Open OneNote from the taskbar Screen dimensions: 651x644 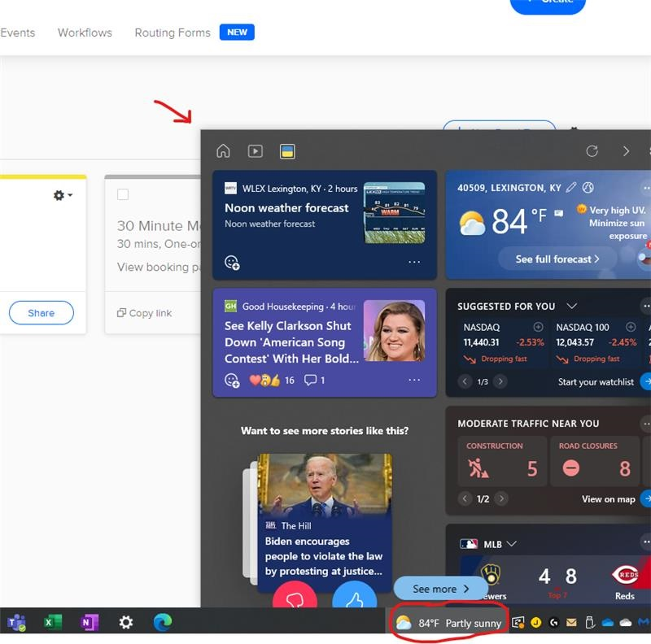click(90, 622)
